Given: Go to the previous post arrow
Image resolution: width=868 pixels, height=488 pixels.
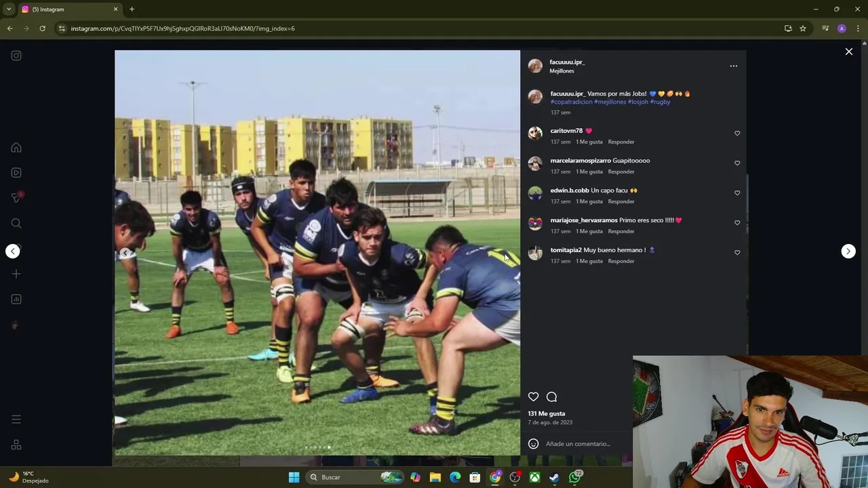Looking at the screenshot, I should 13,251.
